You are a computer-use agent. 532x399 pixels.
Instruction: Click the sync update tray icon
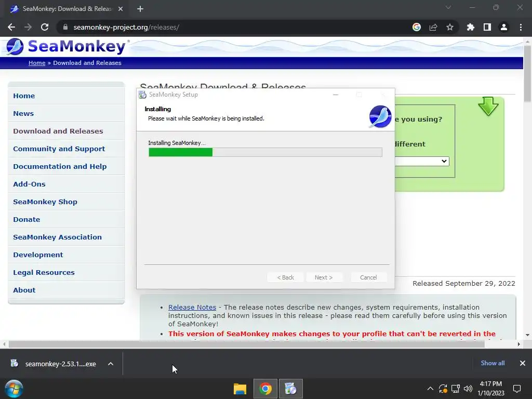[443, 389]
